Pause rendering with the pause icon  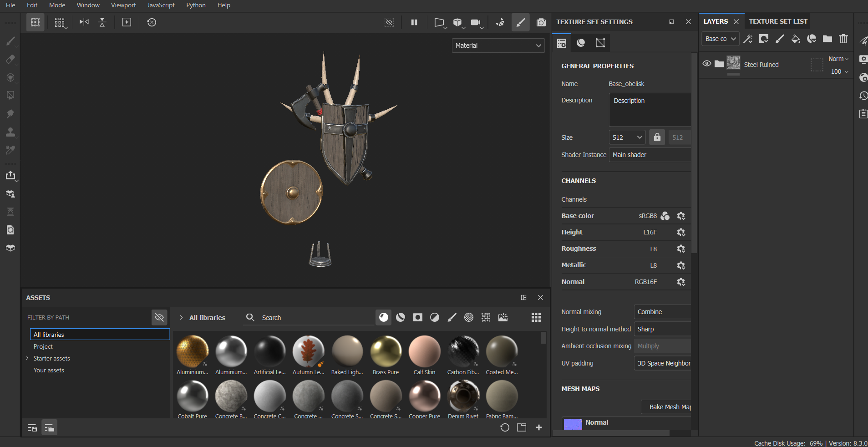click(x=414, y=22)
